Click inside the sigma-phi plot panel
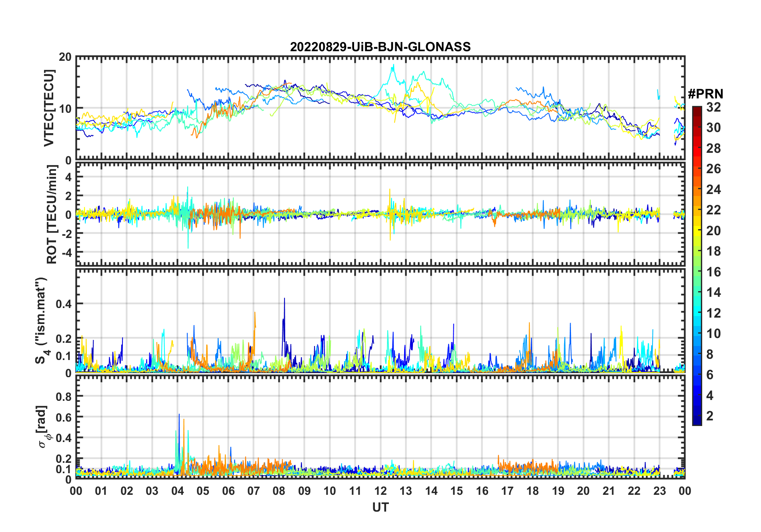Image resolution: width=761 pixels, height=532 pixels. (x=380, y=427)
